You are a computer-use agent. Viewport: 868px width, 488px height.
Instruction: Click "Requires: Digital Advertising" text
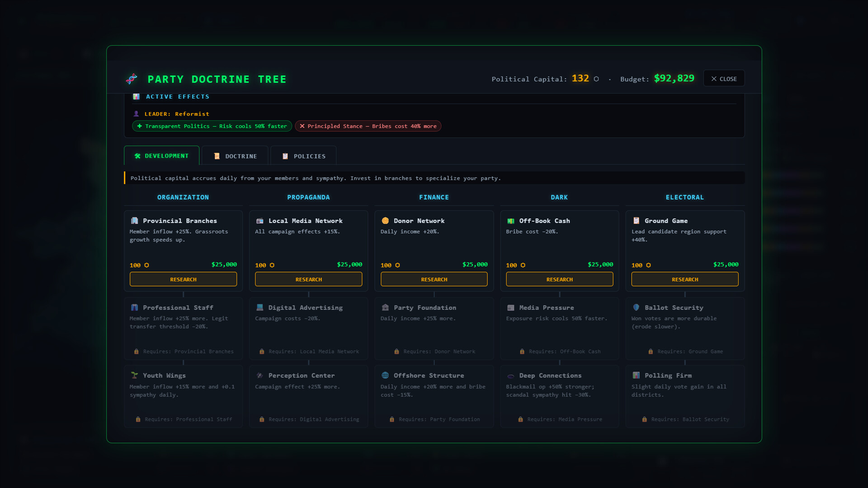click(x=314, y=420)
